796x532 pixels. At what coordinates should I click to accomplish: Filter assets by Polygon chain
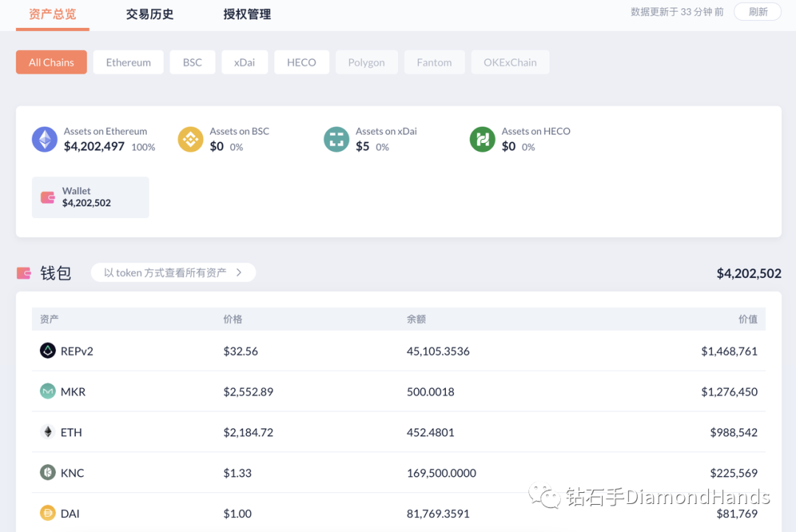coord(366,63)
